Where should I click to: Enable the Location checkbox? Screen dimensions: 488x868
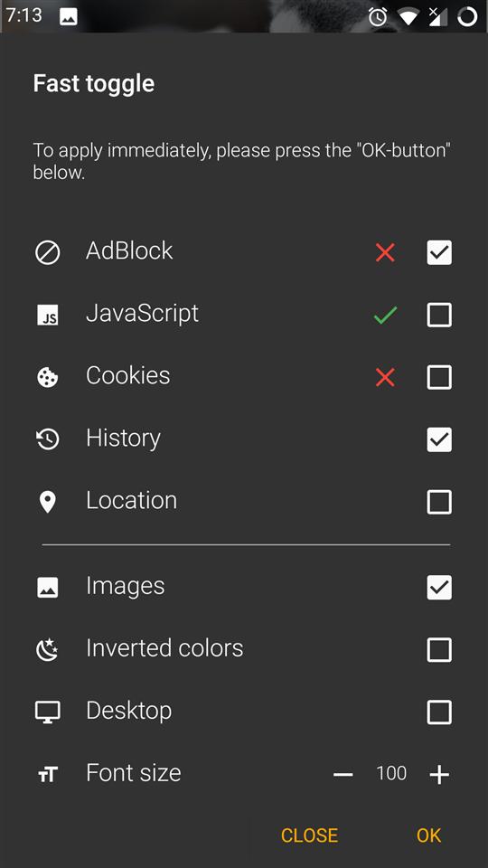click(x=439, y=502)
